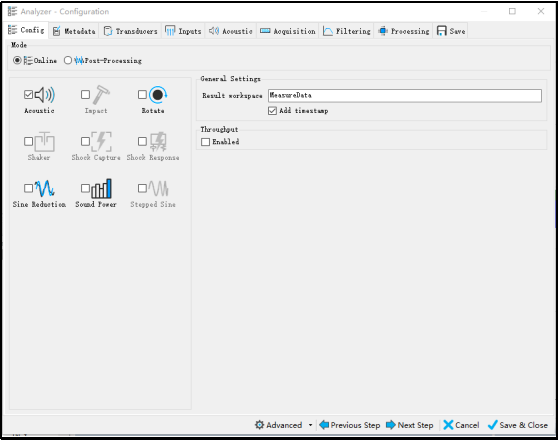This screenshot has width=559, height=440.
Task: Go back with Previous Step
Action: 350,425
